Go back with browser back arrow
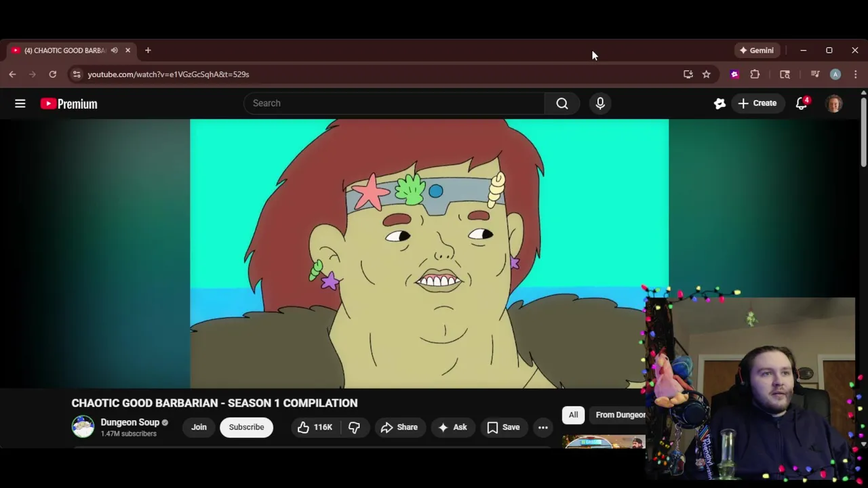868x488 pixels. tap(12, 74)
